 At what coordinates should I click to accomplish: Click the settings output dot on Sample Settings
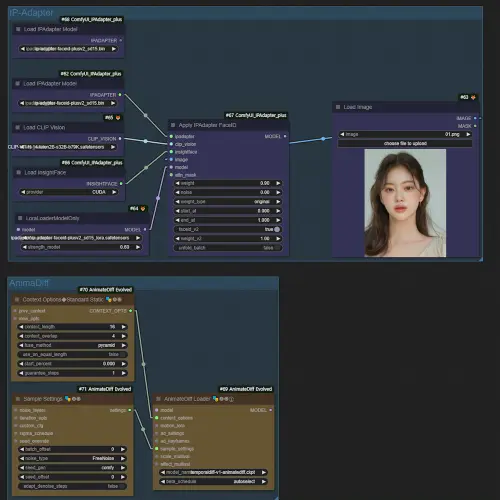(x=130, y=410)
